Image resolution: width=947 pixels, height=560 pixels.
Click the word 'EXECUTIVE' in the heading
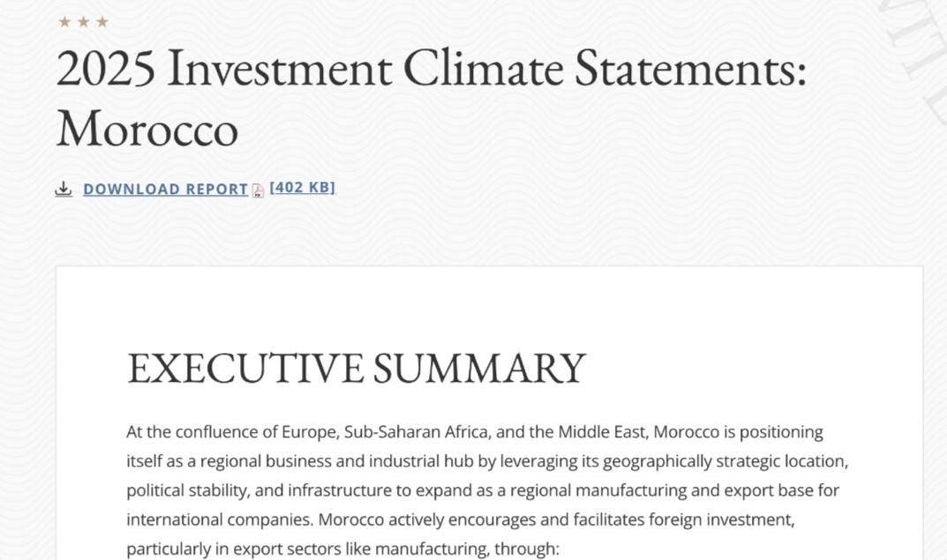click(x=245, y=368)
